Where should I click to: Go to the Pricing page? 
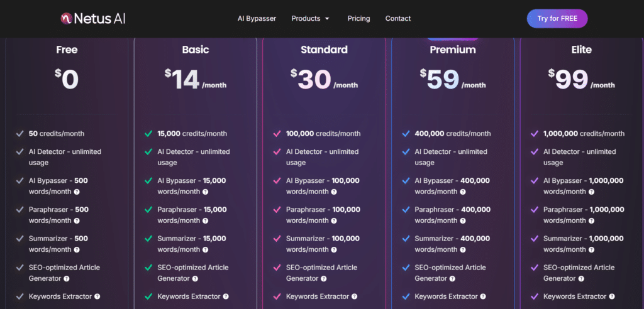[358, 19]
